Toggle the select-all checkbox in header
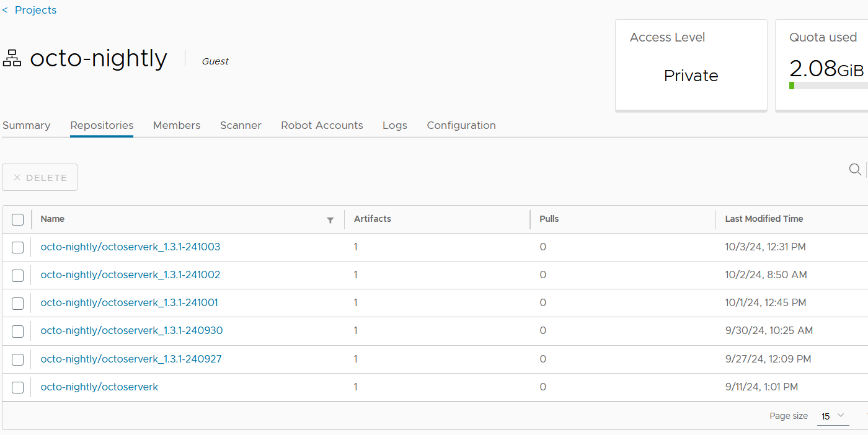This screenshot has height=435, width=868. pyautogui.click(x=17, y=219)
